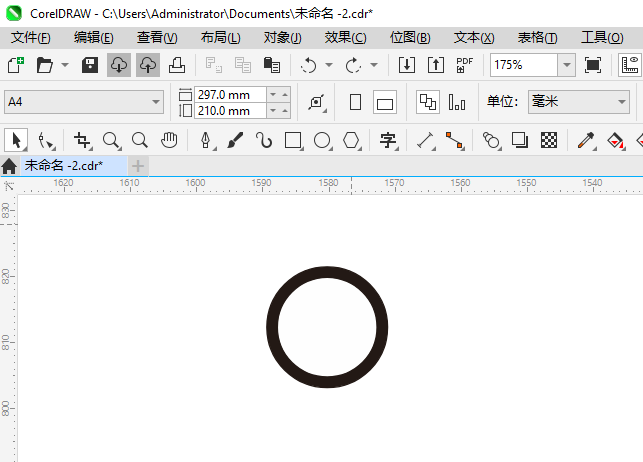
Task: Save the document using the floppy icon
Action: point(90,65)
